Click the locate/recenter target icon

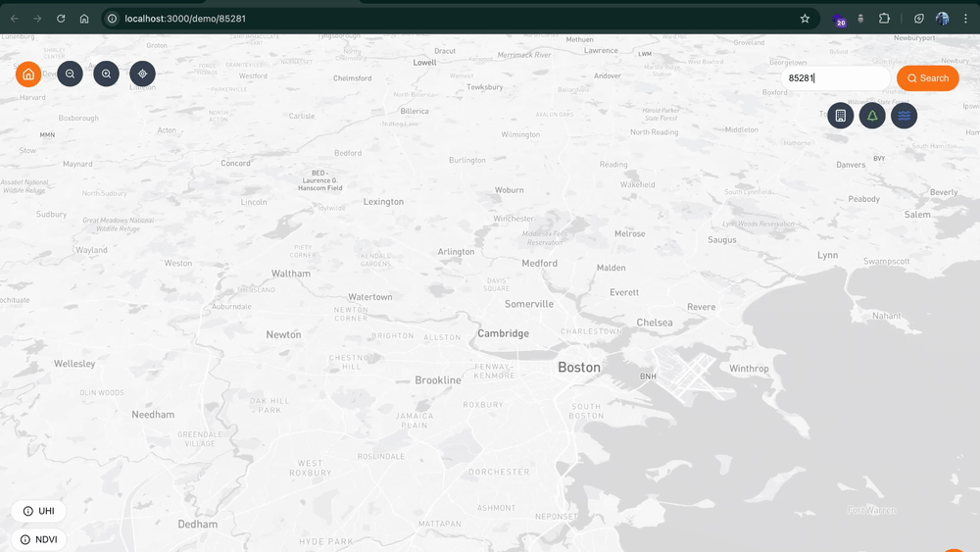pyautogui.click(x=142, y=74)
